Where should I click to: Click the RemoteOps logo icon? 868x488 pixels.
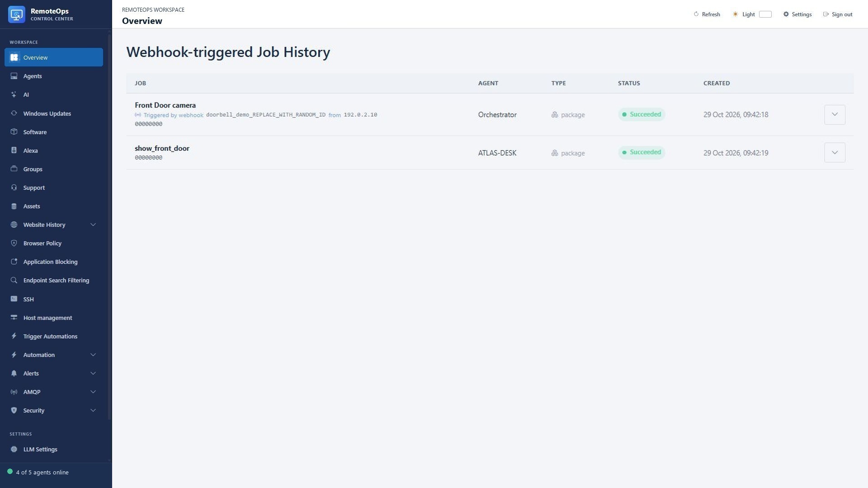[x=17, y=14]
